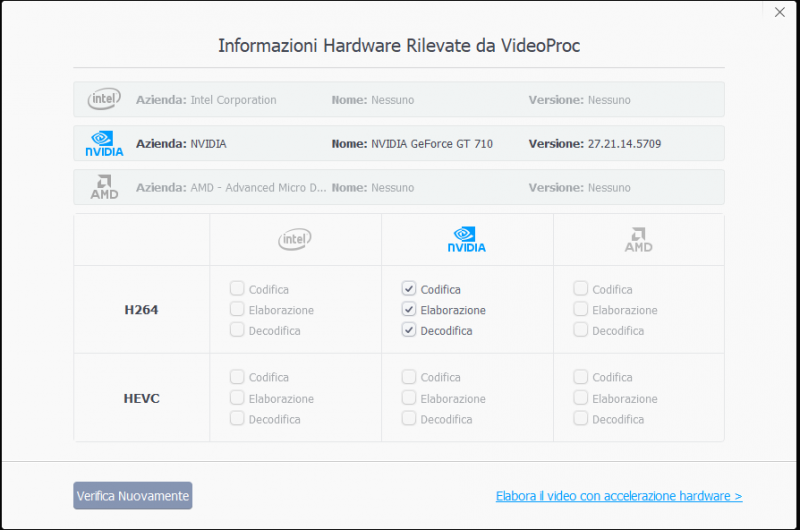Click the Intel logo in the table header
This screenshot has height=530, width=800.
tap(295, 239)
